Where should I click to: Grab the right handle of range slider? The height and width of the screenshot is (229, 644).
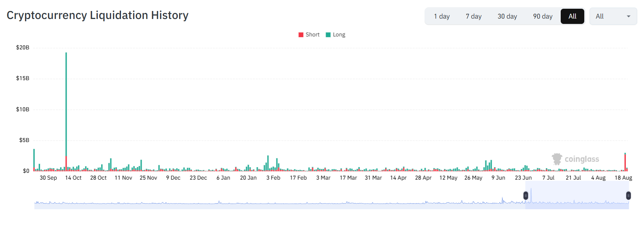(628, 196)
